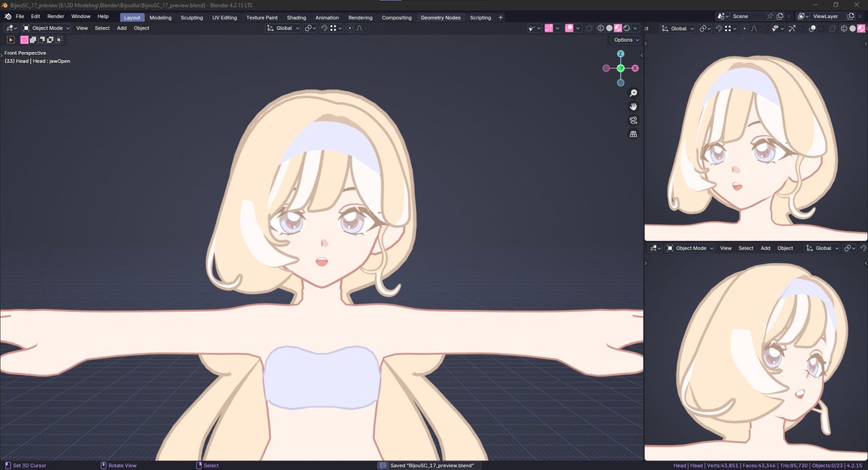Image resolution: width=868 pixels, height=470 pixels.
Task: Click the Proportional Editing icon
Action: (x=349, y=28)
